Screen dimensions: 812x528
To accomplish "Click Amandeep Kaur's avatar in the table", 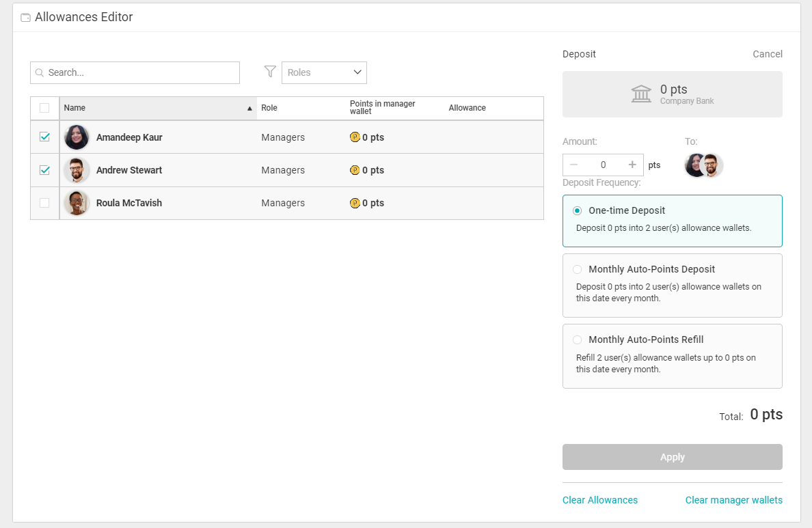I will click(77, 137).
